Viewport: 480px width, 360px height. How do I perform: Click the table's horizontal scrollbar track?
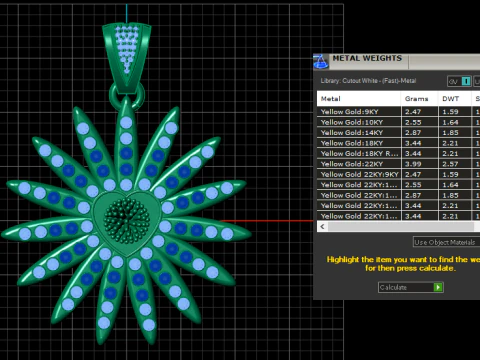(401, 227)
